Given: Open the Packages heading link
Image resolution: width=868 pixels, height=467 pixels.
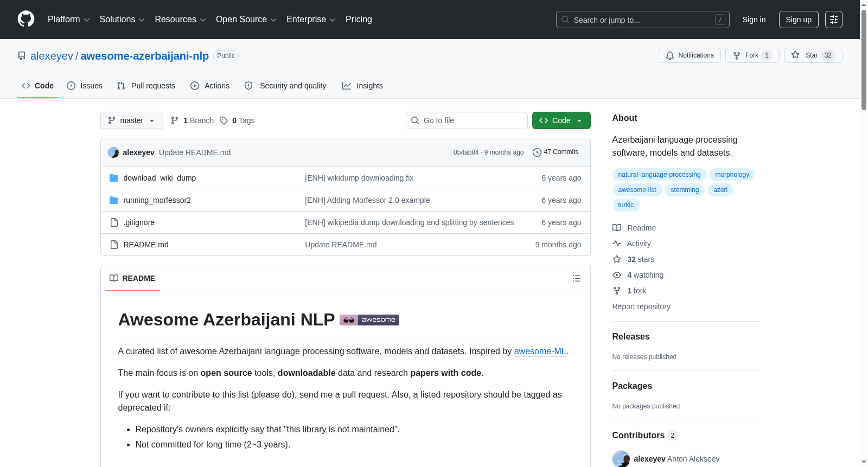Looking at the screenshot, I should [632, 386].
